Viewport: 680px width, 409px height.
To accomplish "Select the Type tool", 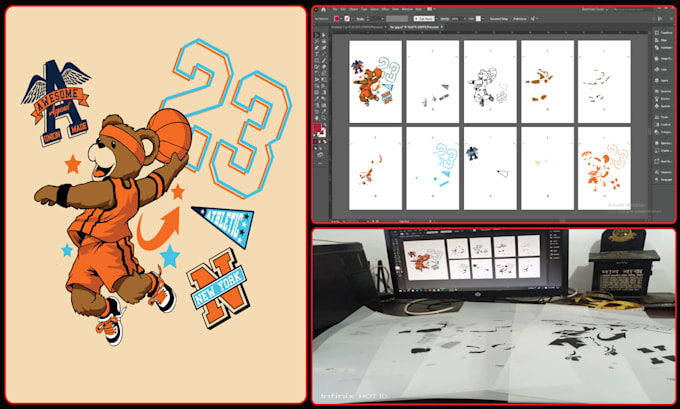I will [x=317, y=54].
